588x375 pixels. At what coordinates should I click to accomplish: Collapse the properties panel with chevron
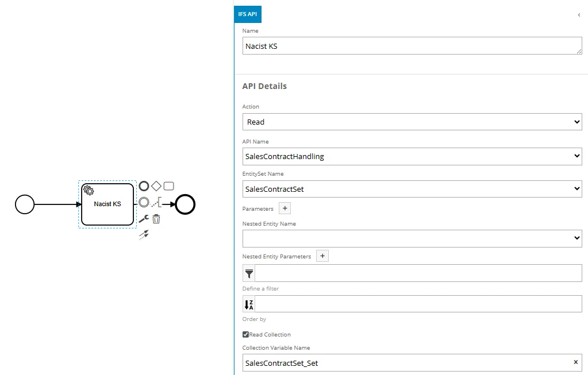(x=579, y=15)
